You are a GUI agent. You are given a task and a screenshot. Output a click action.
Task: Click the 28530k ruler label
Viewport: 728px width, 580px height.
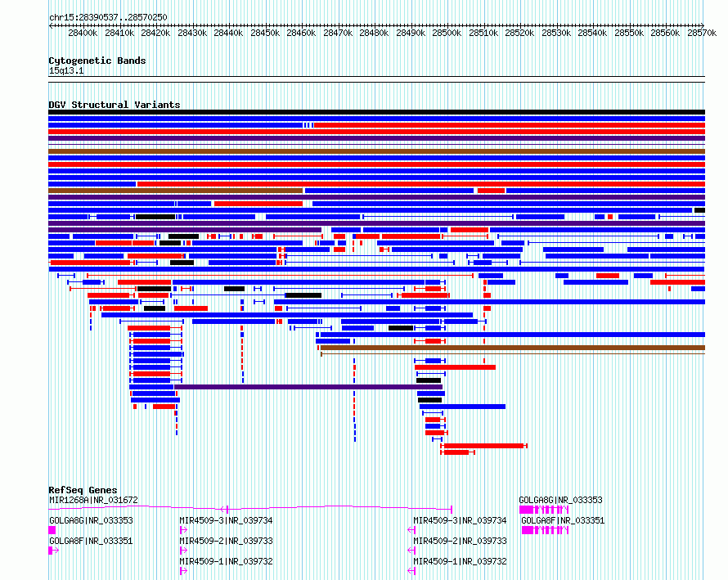[x=557, y=33]
